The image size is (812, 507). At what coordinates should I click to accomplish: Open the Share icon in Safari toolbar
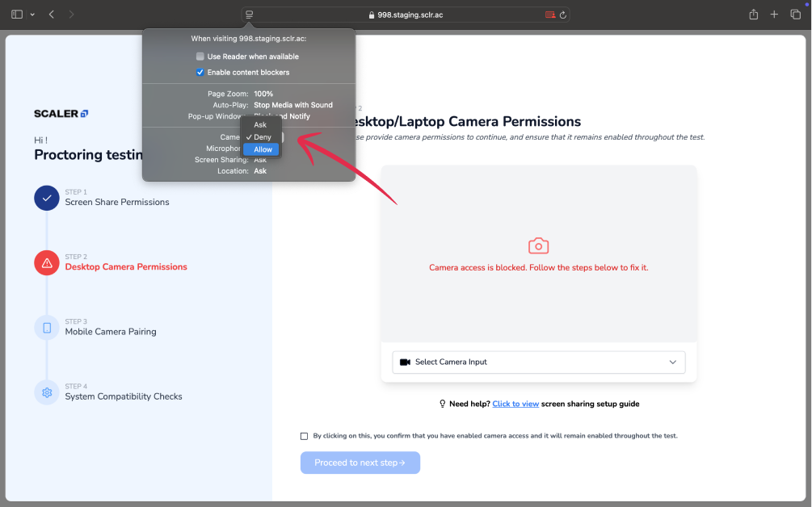754,15
